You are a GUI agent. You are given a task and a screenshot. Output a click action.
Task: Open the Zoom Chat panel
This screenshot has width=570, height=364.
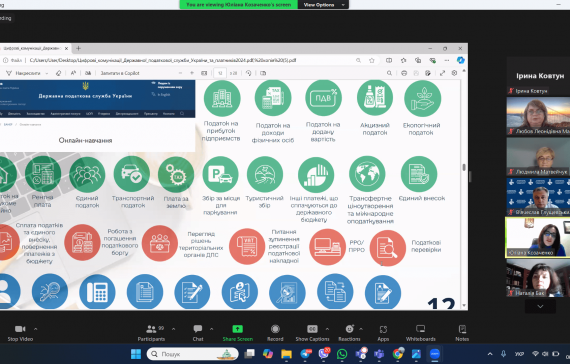(x=198, y=333)
